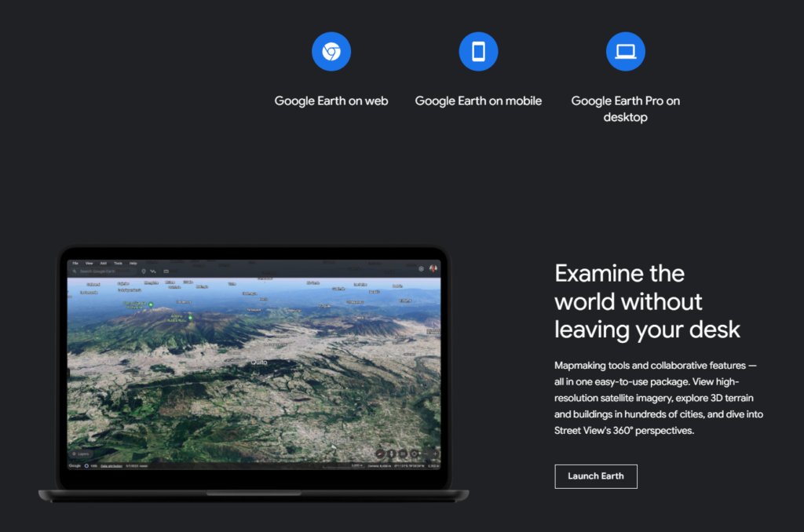This screenshot has width=804, height=532.
Task: Click the placemark pin icon in Earth toolbar
Action: click(144, 271)
